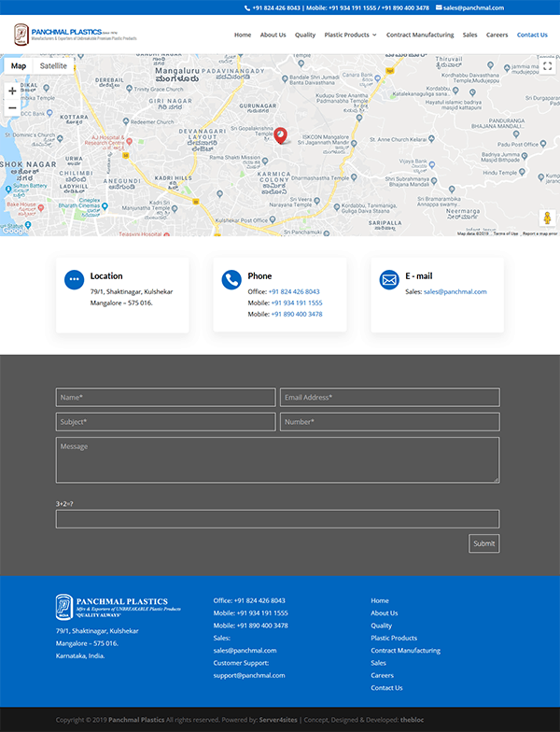Click the blue Phone circle icon
The width and height of the screenshot is (560, 732).
pyautogui.click(x=231, y=280)
